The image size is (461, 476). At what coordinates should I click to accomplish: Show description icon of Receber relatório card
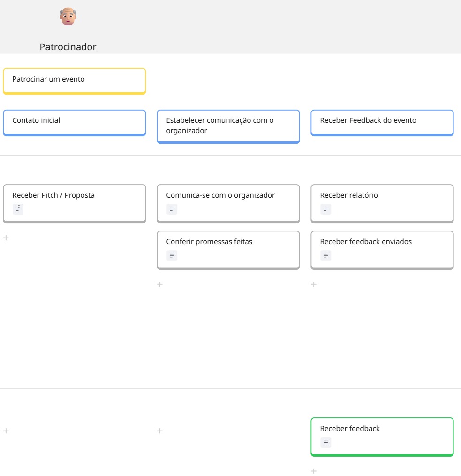[x=325, y=209]
